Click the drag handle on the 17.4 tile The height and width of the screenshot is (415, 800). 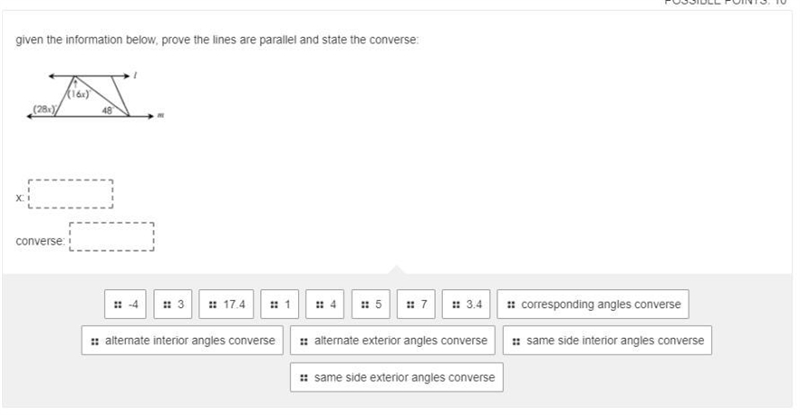[x=213, y=305]
